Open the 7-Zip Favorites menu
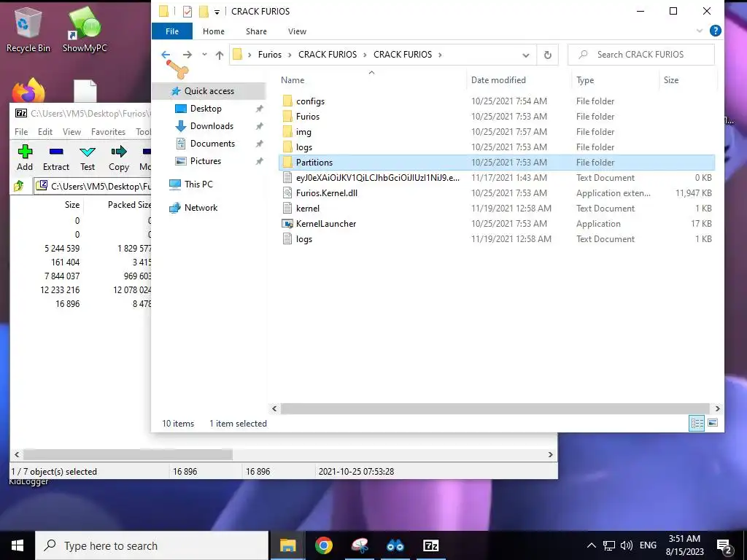 pyautogui.click(x=108, y=132)
